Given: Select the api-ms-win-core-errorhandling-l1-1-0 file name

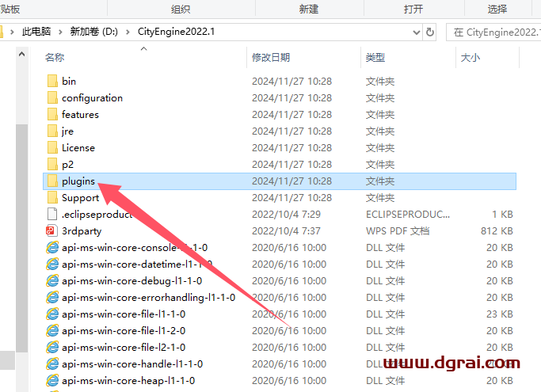Looking at the screenshot, I should (x=148, y=298).
